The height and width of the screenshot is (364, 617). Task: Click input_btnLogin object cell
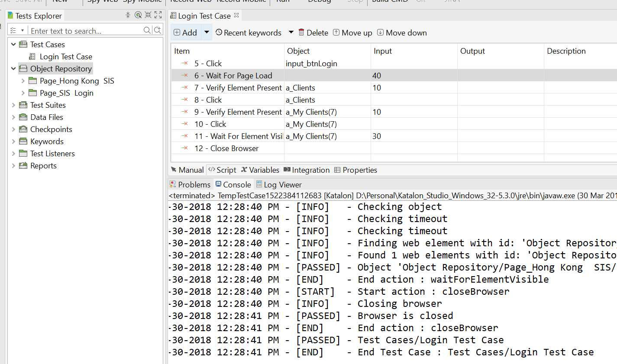[327, 63]
